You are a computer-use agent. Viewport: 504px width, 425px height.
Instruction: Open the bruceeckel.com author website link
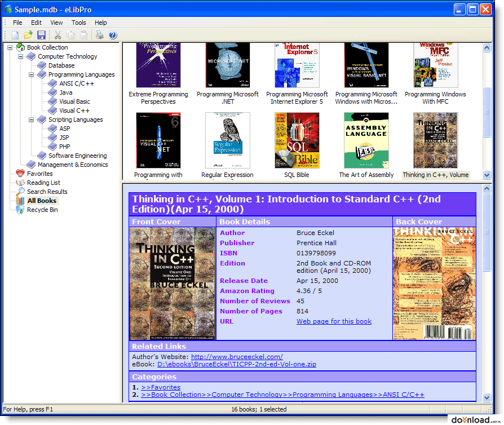tap(237, 357)
